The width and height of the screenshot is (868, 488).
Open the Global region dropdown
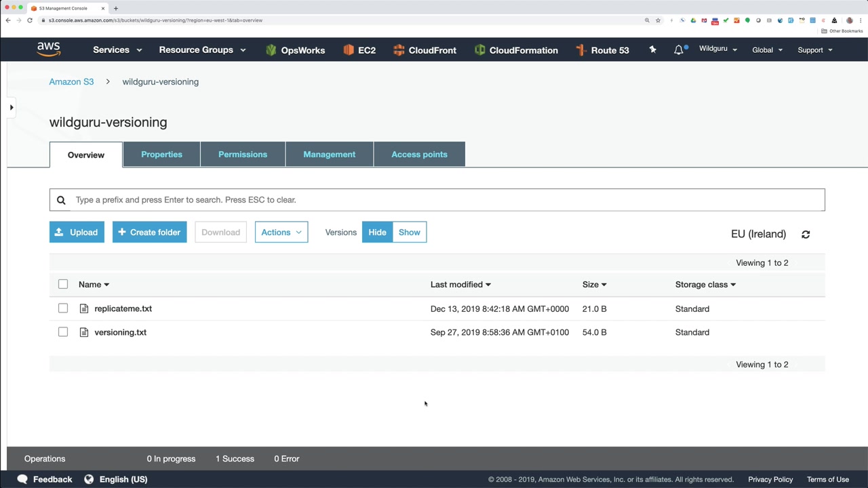(767, 50)
